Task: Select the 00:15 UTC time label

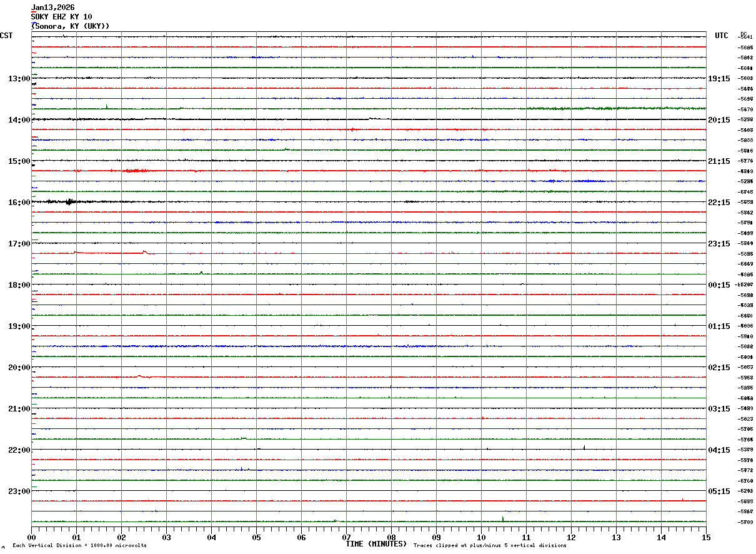Action: click(x=719, y=285)
